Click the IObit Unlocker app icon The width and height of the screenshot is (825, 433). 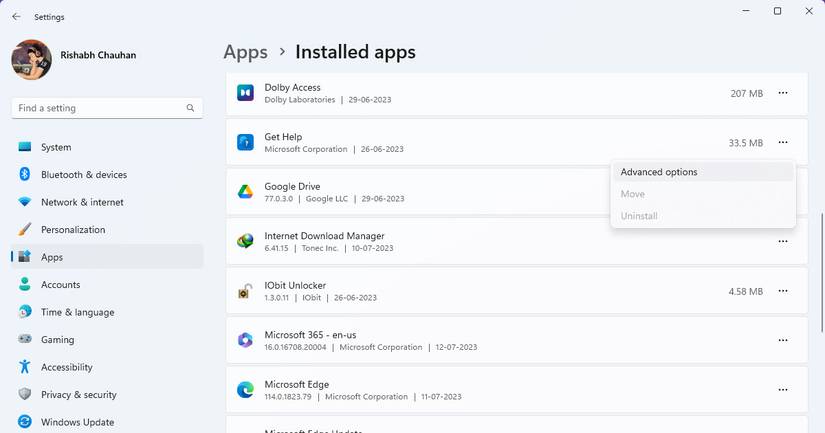click(245, 291)
